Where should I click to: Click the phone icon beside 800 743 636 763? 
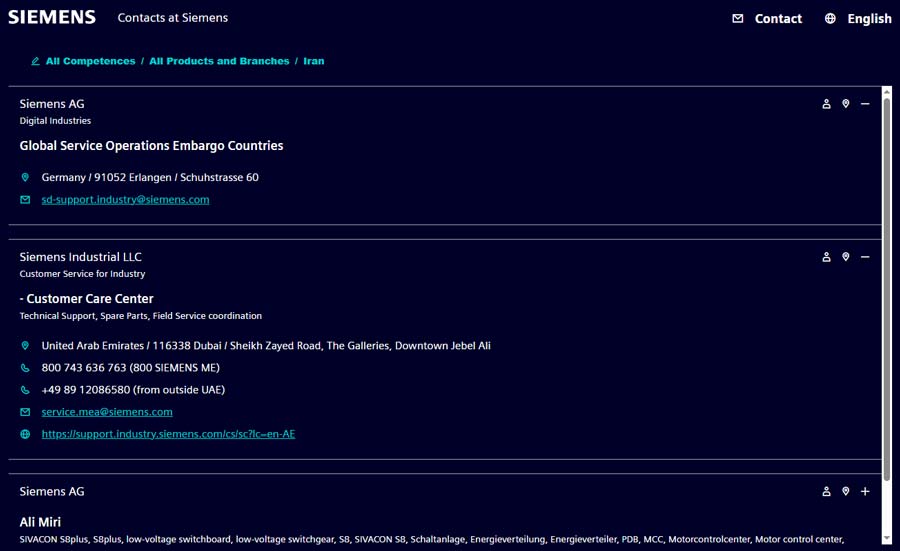coord(25,368)
